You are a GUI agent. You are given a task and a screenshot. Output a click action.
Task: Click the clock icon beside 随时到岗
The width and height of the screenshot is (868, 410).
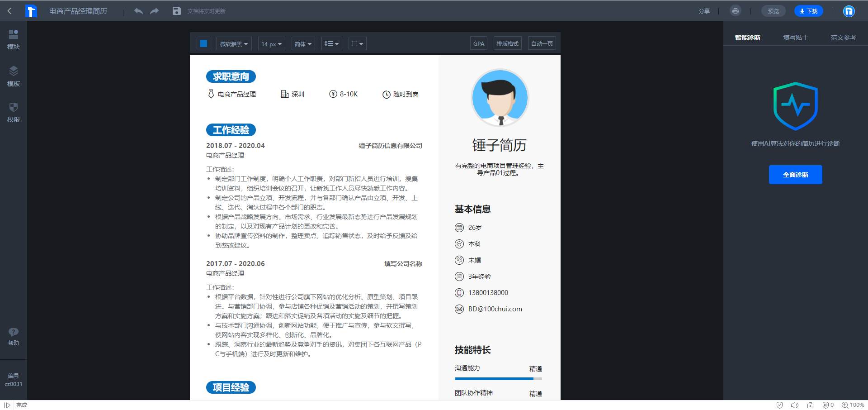coord(387,95)
